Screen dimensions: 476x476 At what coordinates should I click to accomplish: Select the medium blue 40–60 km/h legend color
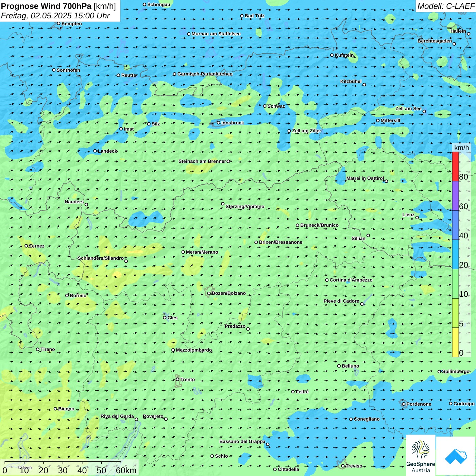455,225
